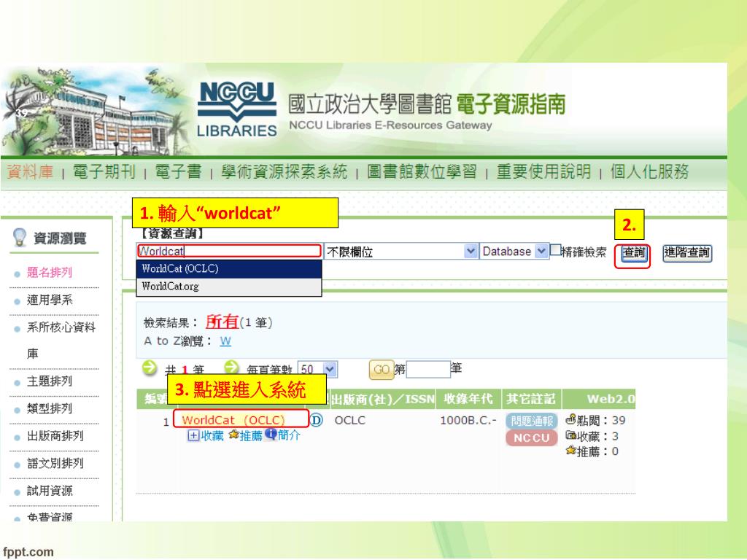Screen dimensions: 747x560
Task: Click the green arrow icon before 每頁筆數
Action: (x=231, y=367)
